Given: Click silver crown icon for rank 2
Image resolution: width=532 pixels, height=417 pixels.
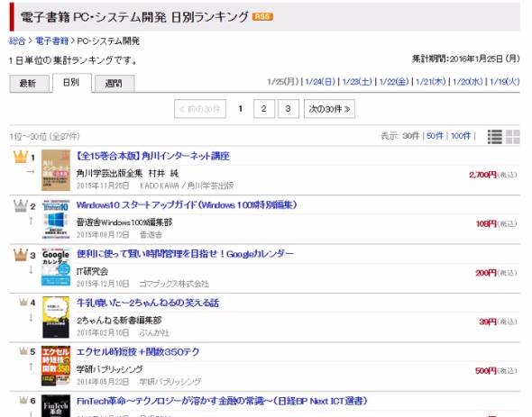Looking at the screenshot, I should 21,205.
